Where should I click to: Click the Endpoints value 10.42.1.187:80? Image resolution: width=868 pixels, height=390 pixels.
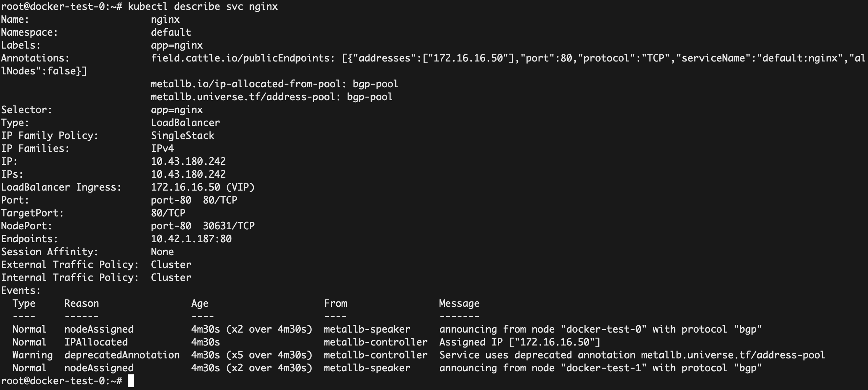point(191,239)
